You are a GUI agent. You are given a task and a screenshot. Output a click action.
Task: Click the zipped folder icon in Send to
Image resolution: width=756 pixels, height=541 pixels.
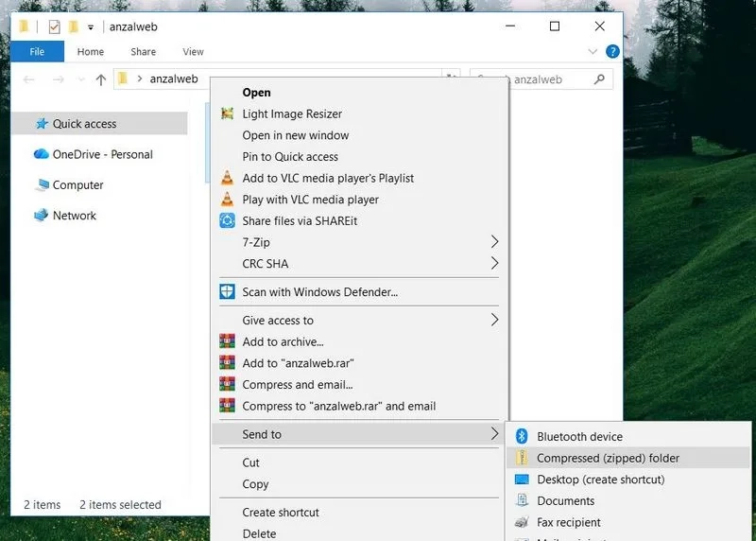coord(522,458)
